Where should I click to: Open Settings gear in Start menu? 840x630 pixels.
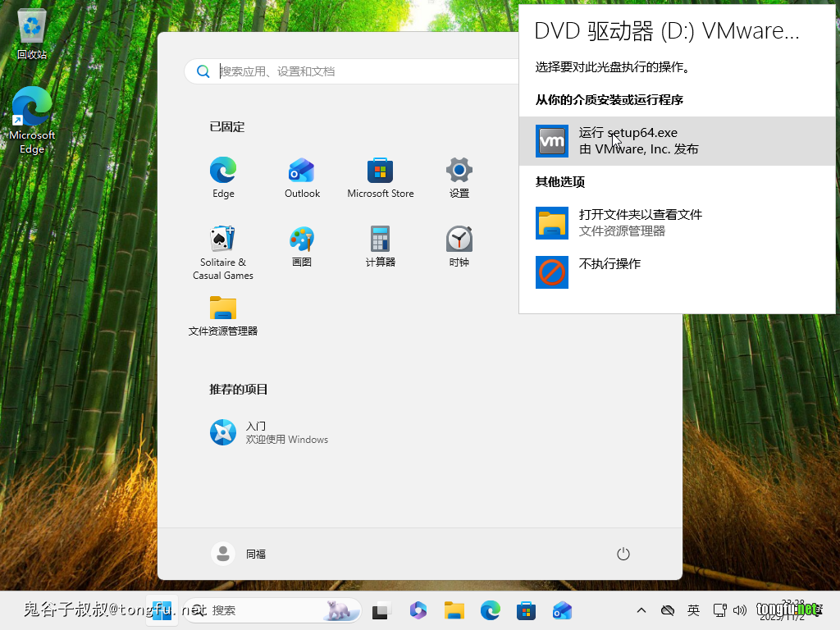pos(459,177)
